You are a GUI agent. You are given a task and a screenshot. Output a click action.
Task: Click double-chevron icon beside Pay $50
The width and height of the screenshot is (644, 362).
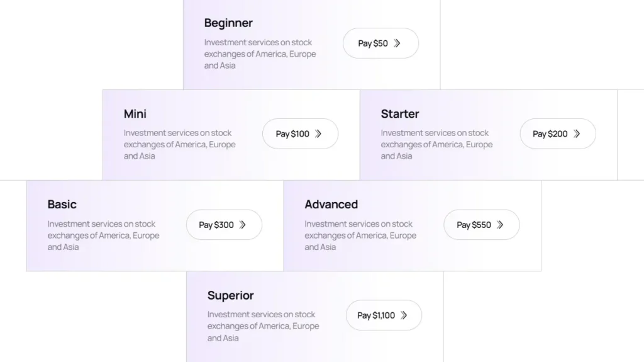coord(397,43)
